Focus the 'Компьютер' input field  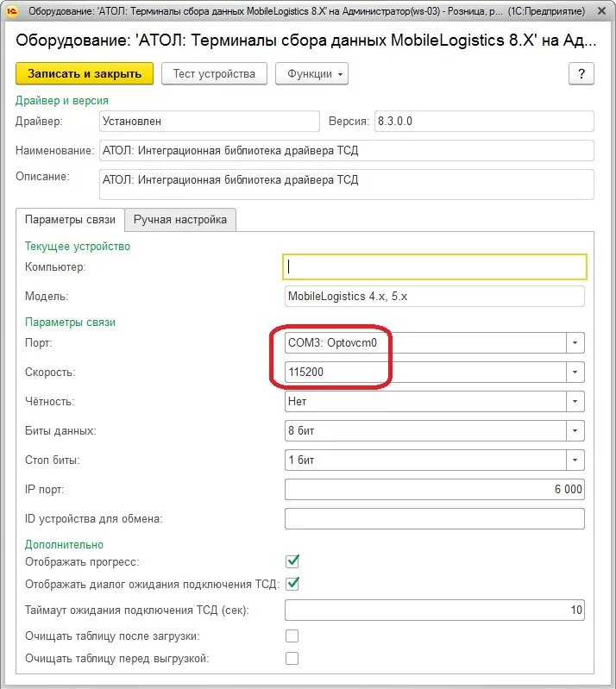[x=435, y=266]
